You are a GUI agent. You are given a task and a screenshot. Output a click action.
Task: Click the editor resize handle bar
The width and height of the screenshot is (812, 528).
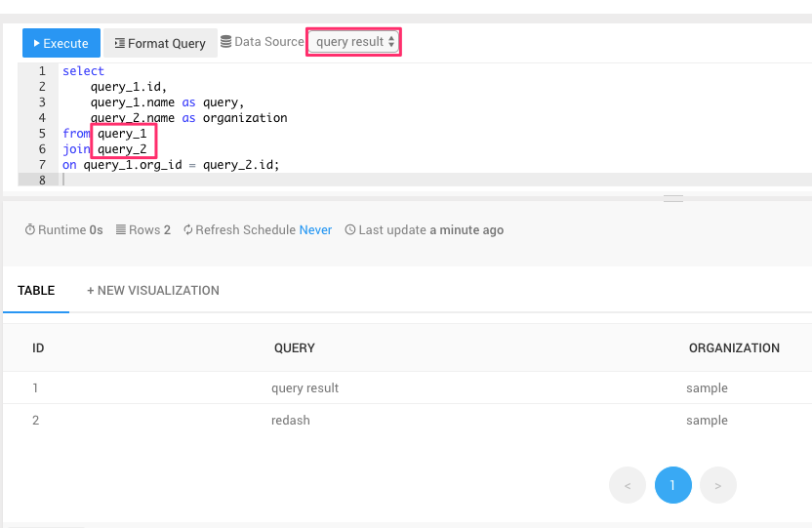pos(673,198)
